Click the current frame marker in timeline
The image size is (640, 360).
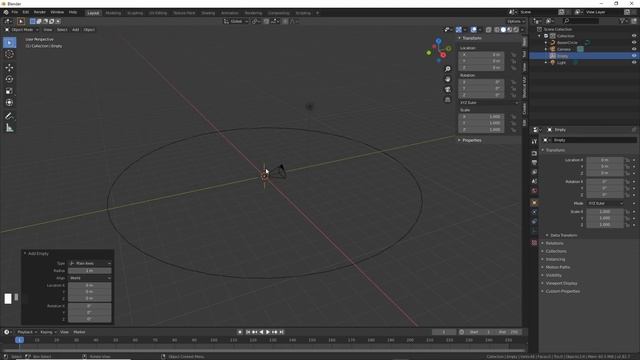[x=19, y=340]
